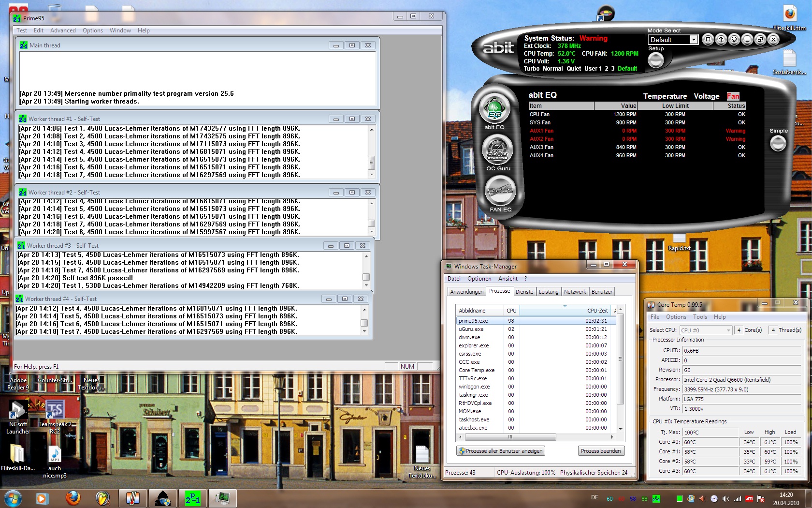Screen dimensions: 812x508
Task: Click Task Manager vertical scrollbar thumb
Action: point(620,359)
